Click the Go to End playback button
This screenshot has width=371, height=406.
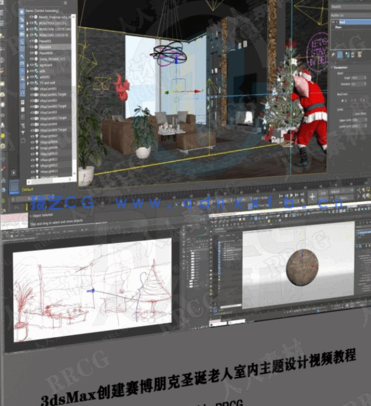[x=302, y=195]
